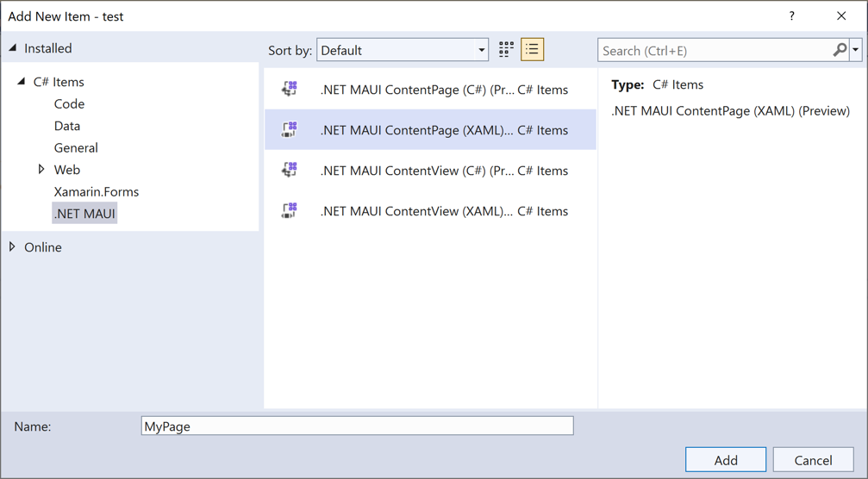Collapse the C# Items tree node

pos(22,81)
